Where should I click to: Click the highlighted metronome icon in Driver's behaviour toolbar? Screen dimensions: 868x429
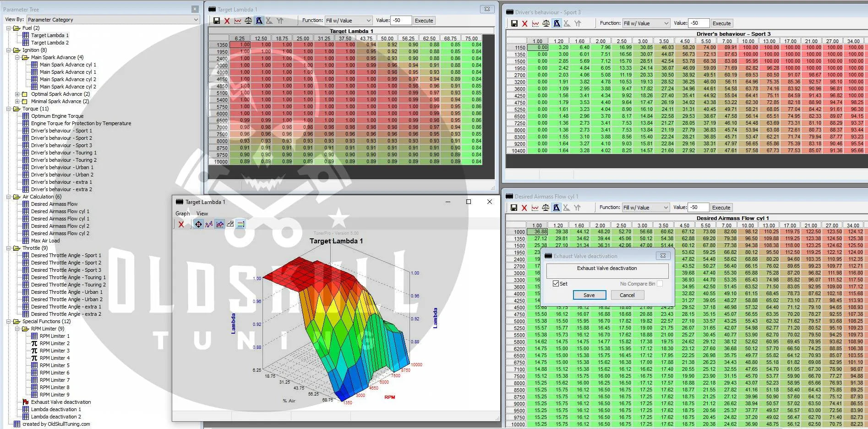557,23
